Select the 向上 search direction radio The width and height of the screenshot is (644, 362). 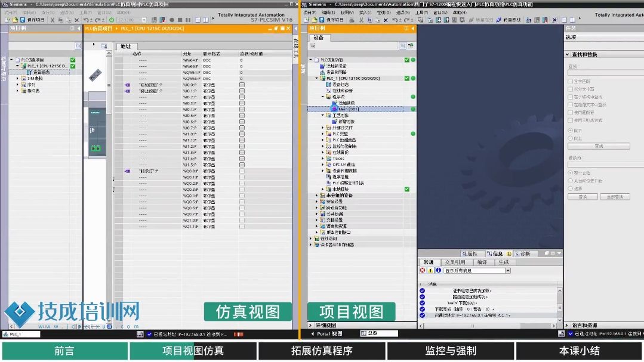coord(570,138)
